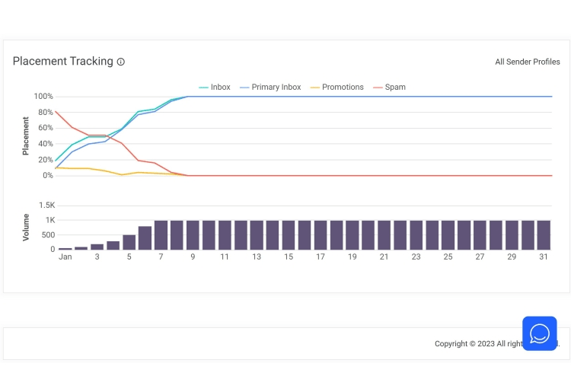Select the volume bar for day 27
This screenshot has height=392, width=571.
click(x=480, y=235)
